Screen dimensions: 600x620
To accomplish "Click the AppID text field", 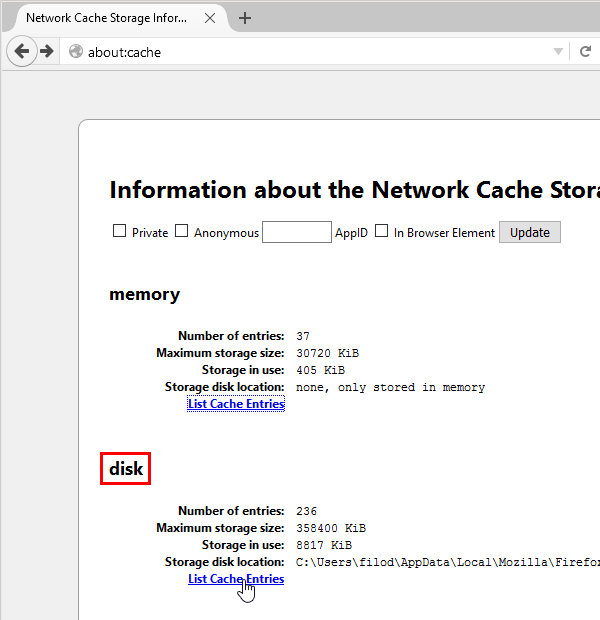I will (297, 232).
